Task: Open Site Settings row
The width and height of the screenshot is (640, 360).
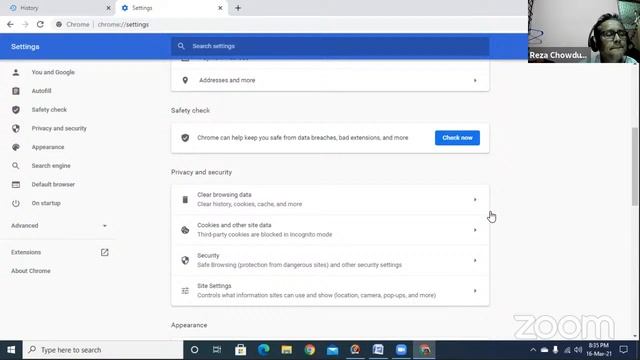Action: pos(330,291)
